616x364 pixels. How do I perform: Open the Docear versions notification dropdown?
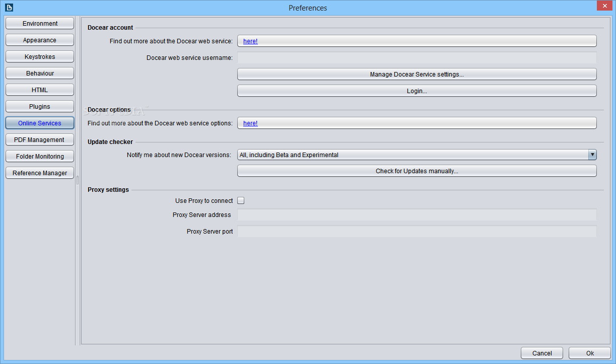(417, 155)
